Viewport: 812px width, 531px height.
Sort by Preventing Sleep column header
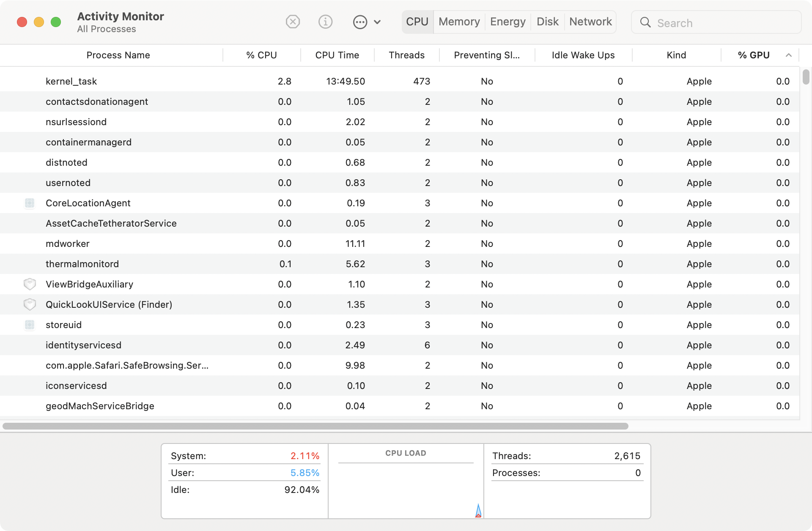pyautogui.click(x=487, y=55)
